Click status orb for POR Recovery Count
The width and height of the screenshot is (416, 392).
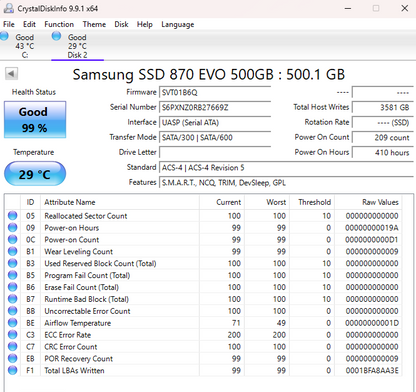pyautogui.click(x=13, y=359)
